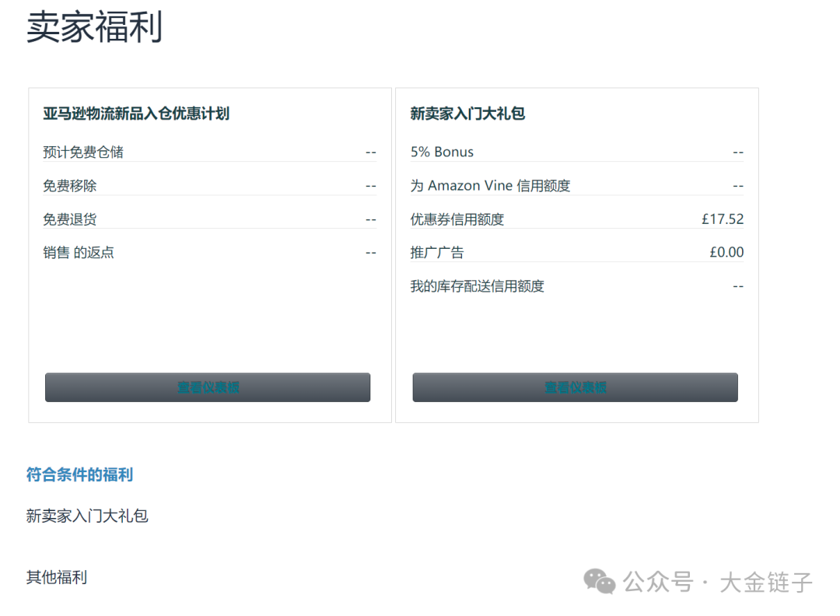Select the 新卖家入门大礼包 entry below 符合条件的福利
The width and height of the screenshot is (840, 616).
[87, 516]
